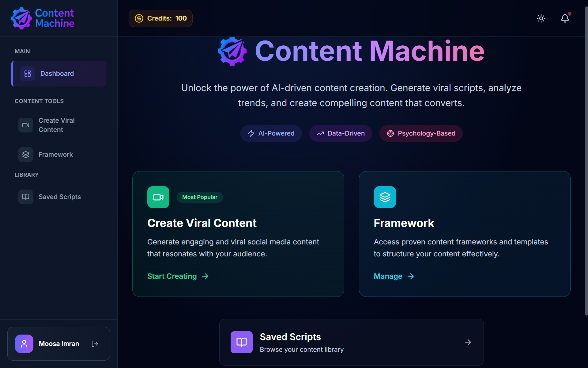Go to Saved Scripts in sidebar

coord(59,197)
